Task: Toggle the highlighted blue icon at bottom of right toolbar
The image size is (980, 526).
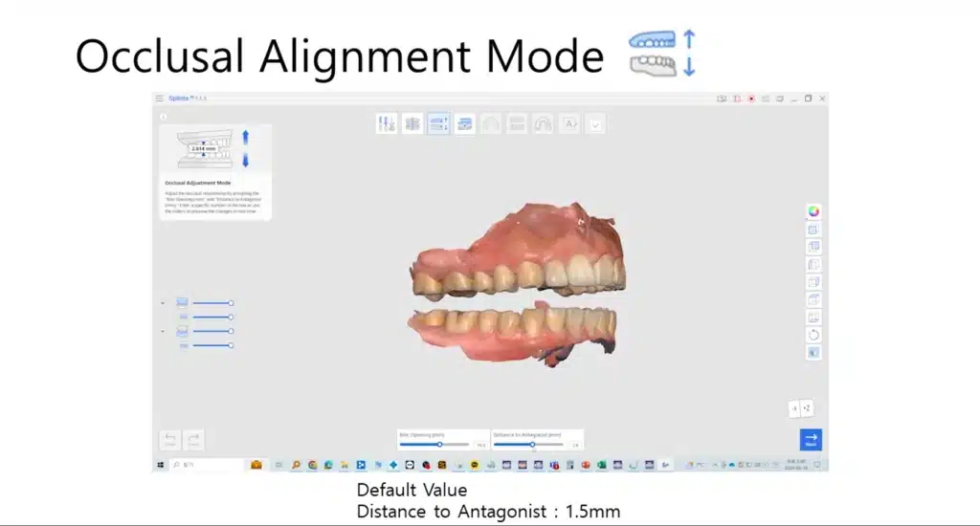Action: 813,353
